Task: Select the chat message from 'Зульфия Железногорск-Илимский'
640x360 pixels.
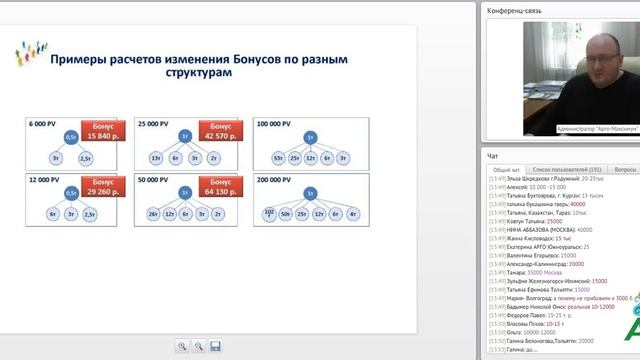Action: click(548, 282)
